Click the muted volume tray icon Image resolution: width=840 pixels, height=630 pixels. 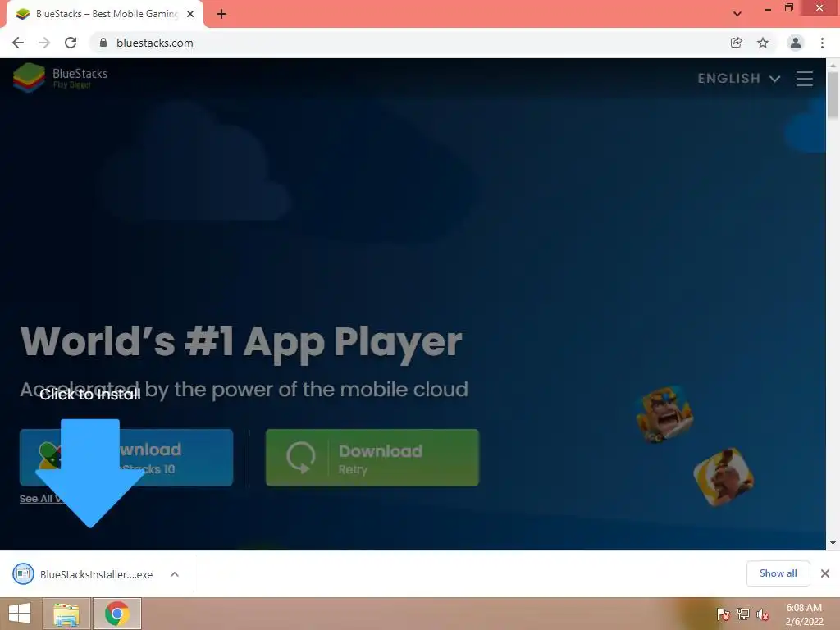click(763, 614)
